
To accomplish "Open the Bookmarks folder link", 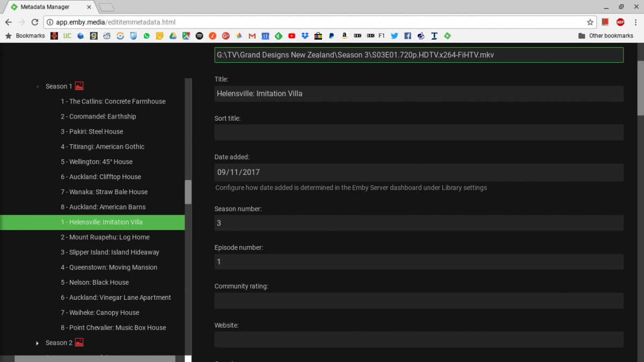I will pyautogui.click(x=25, y=36).
